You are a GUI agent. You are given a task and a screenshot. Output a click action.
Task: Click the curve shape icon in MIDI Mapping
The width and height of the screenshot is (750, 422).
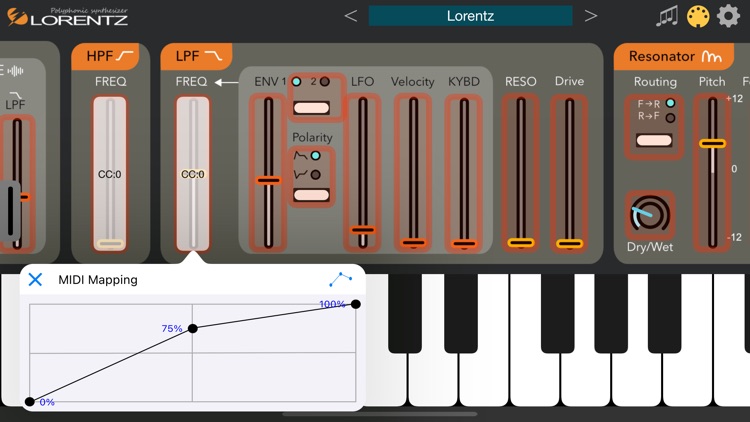pyautogui.click(x=341, y=279)
